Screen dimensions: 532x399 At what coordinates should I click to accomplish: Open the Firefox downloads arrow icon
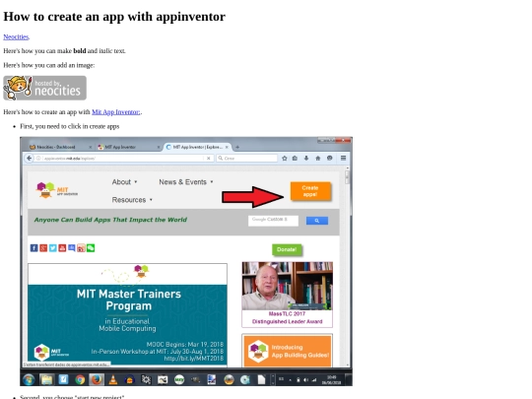306,158
